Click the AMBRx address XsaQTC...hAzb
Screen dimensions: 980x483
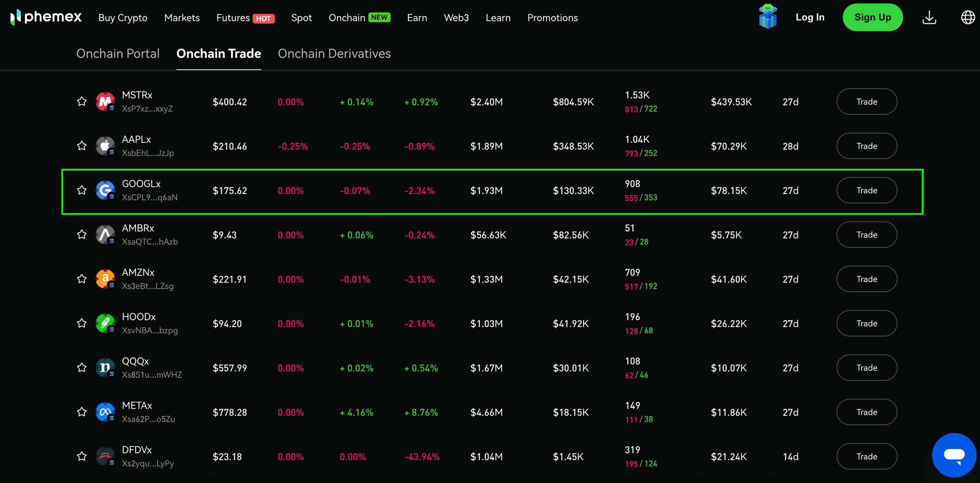coord(150,242)
